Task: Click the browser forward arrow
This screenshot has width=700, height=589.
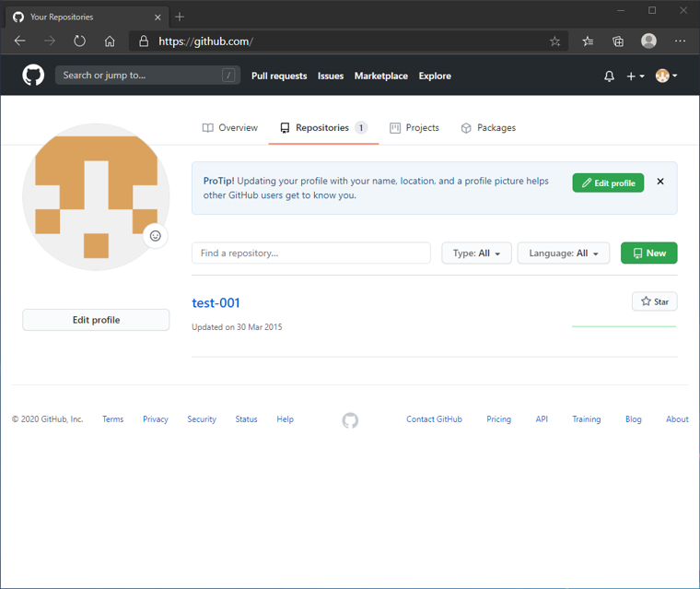Action: click(x=50, y=41)
